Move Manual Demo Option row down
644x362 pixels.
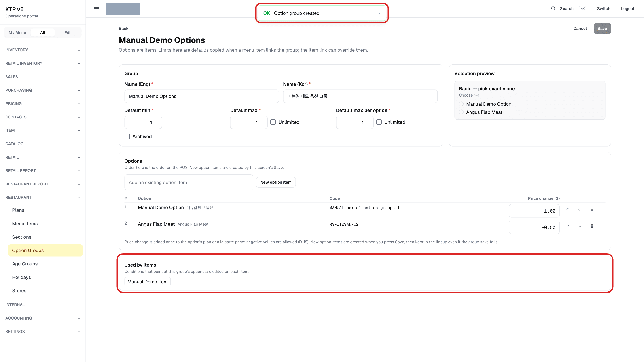580,210
